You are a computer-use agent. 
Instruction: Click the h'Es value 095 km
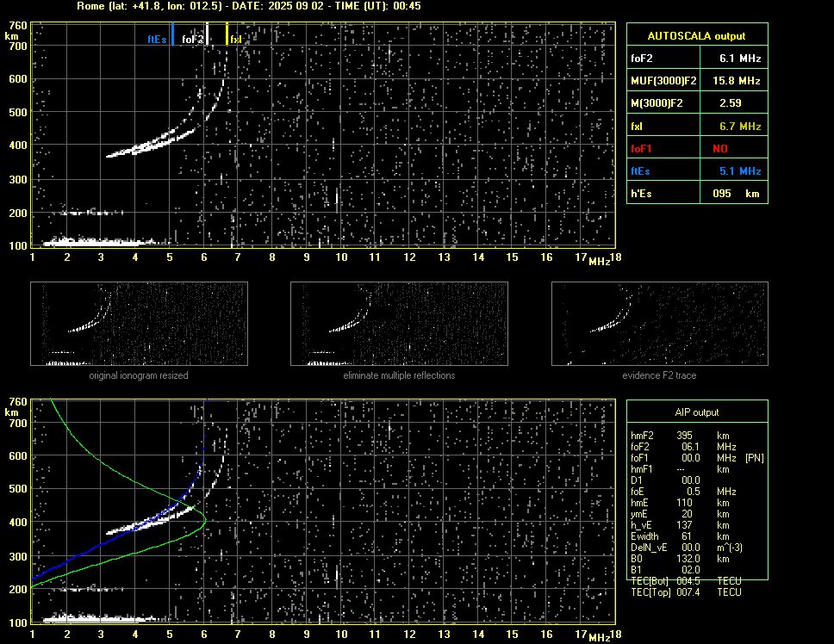pyautogui.click(x=736, y=194)
